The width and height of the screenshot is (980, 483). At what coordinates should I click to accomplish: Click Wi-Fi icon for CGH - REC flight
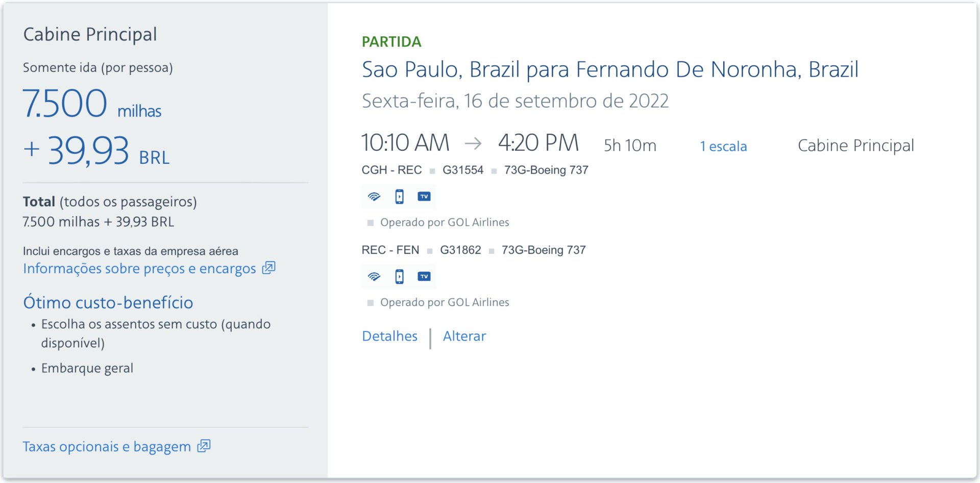374,197
